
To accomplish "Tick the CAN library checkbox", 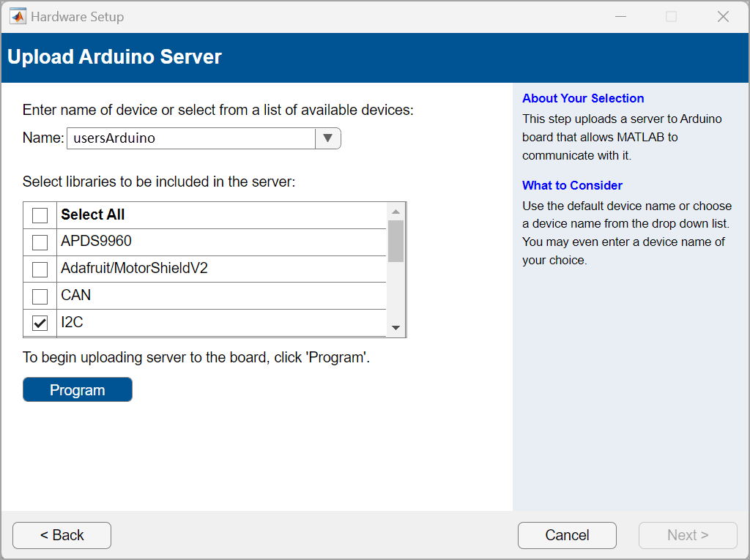I will pyautogui.click(x=40, y=296).
